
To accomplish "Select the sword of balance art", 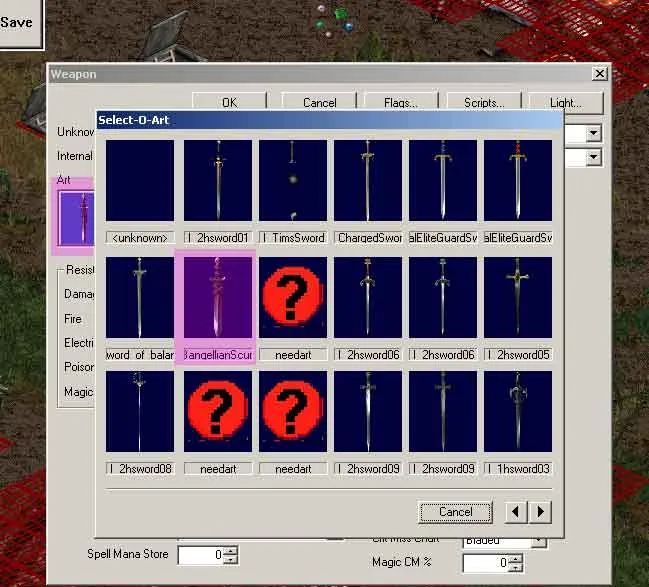I will (x=140, y=297).
